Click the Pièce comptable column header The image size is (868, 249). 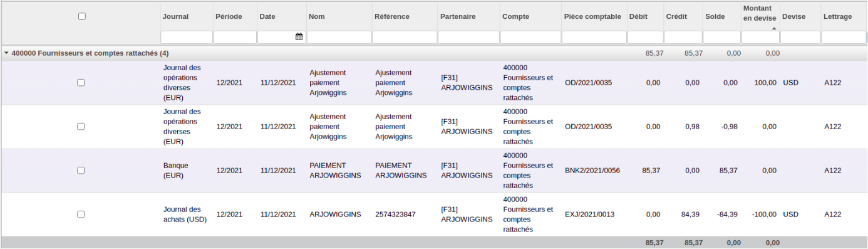(592, 16)
